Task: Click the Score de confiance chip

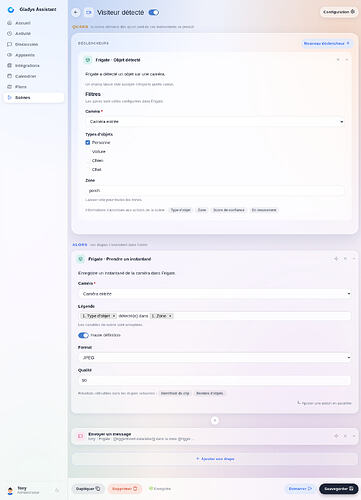Action: 229,210
